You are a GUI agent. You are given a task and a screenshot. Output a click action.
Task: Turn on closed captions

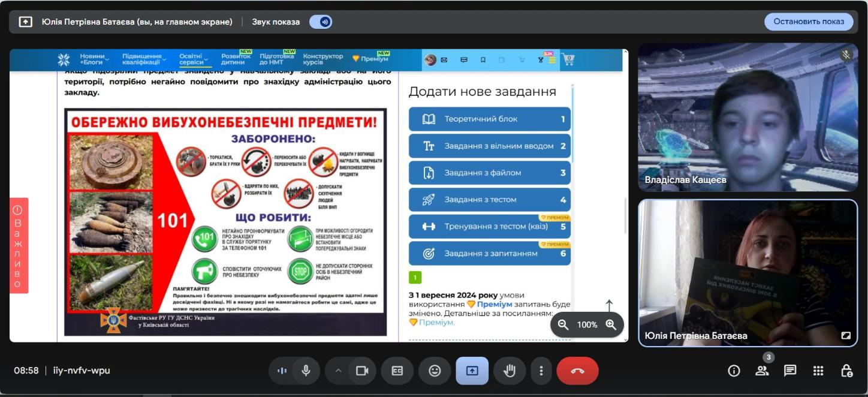pyautogui.click(x=397, y=371)
